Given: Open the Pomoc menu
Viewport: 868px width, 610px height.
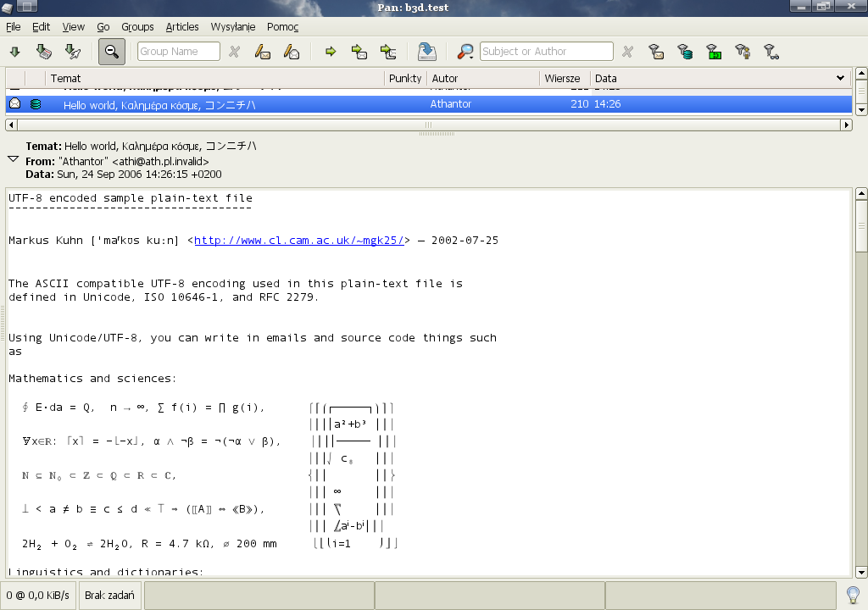Looking at the screenshot, I should pos(282,26).
